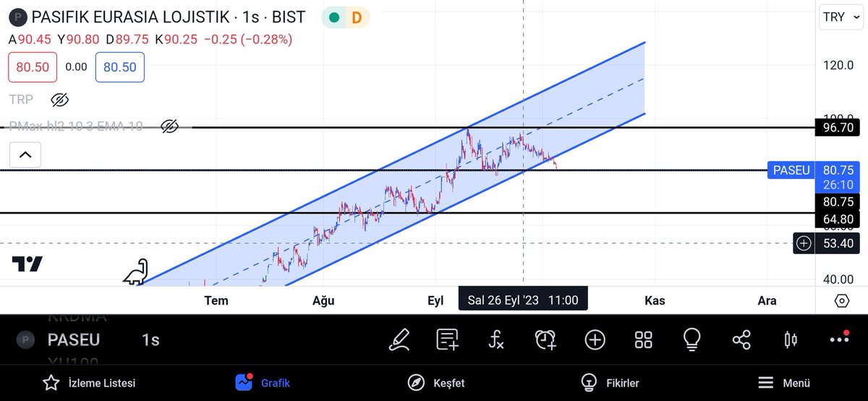Open the 1s interval selector

150,339
